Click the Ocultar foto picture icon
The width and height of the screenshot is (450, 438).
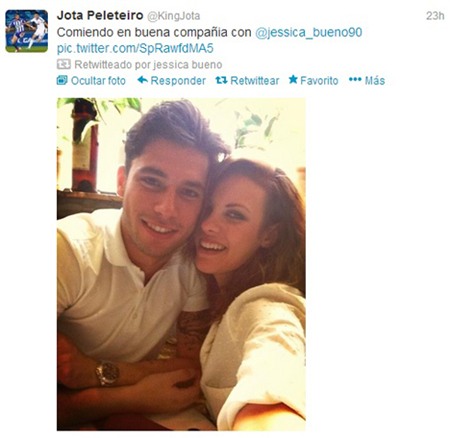62,80
